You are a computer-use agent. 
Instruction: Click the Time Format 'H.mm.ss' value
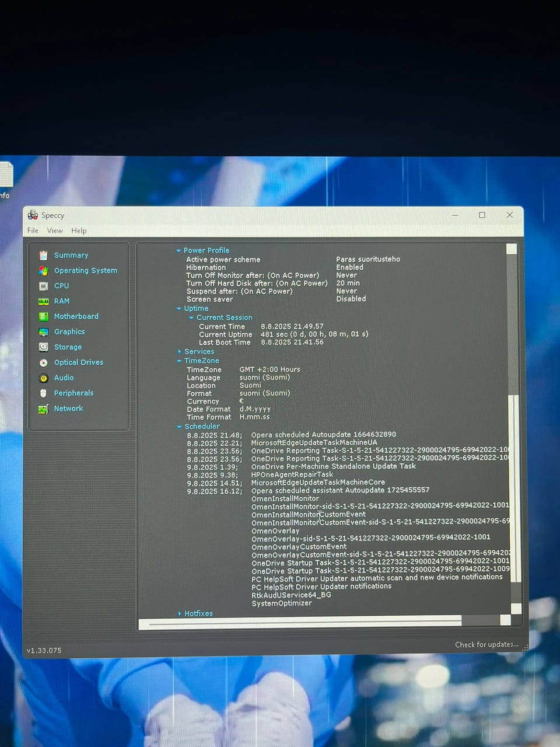coord(254,417)
